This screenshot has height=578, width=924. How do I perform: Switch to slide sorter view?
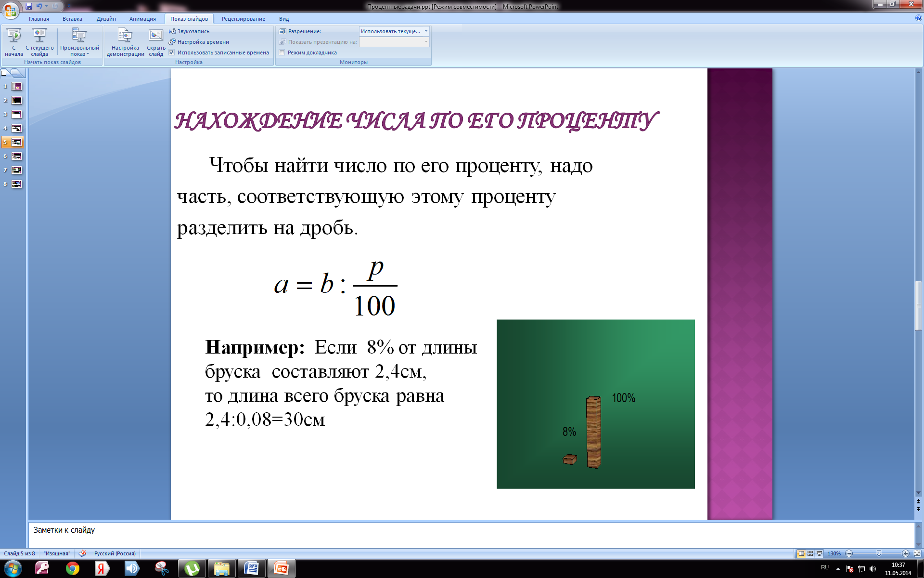point(810,553)
